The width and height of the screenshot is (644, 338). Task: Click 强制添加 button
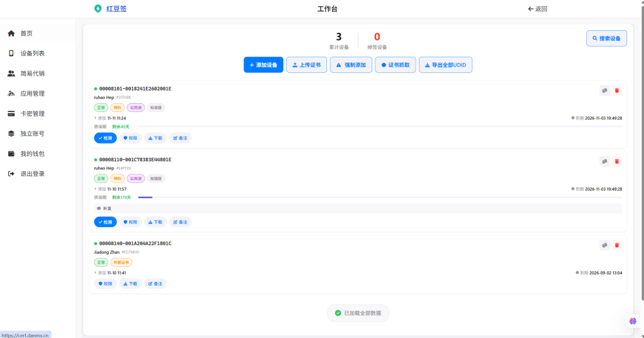click(351, 65)
